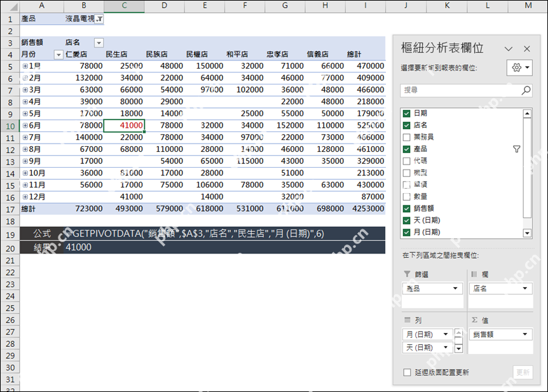Expand the 11月 row group

25,185
